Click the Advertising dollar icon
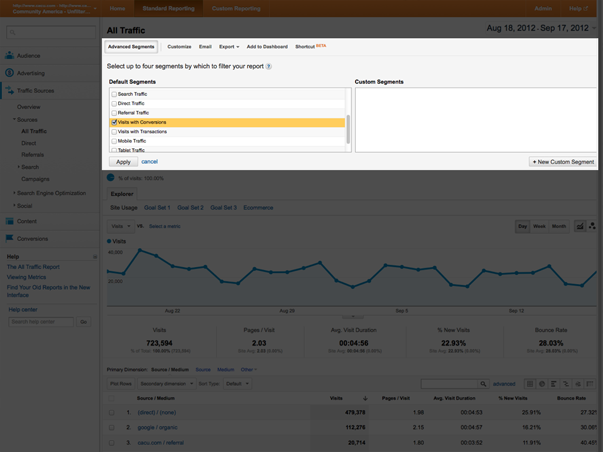The width and height of the screenshot is (603, 452). (x=9, y=73)
